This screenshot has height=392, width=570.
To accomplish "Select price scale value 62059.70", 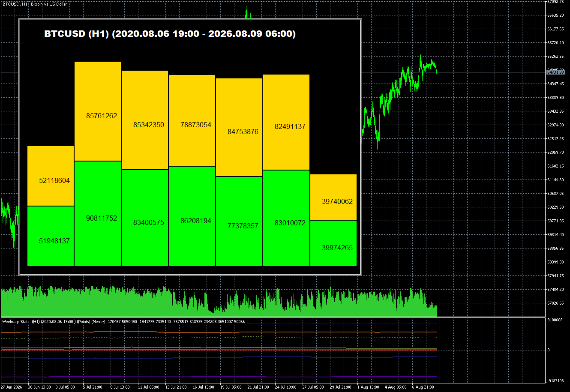I will (555, 153).
